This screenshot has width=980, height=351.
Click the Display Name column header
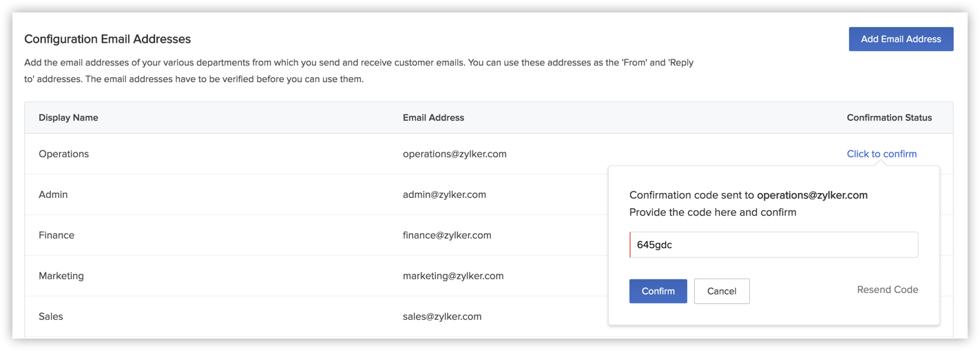(x=68, y=118)
